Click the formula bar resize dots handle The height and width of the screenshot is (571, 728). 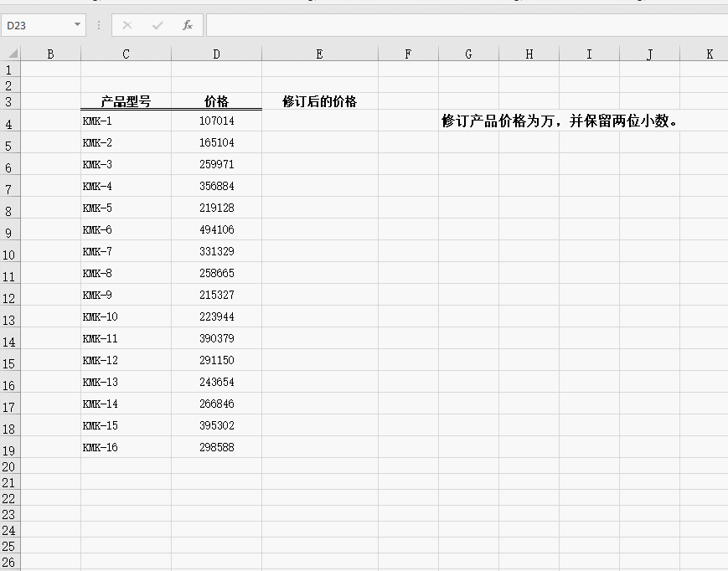(98, 25)
